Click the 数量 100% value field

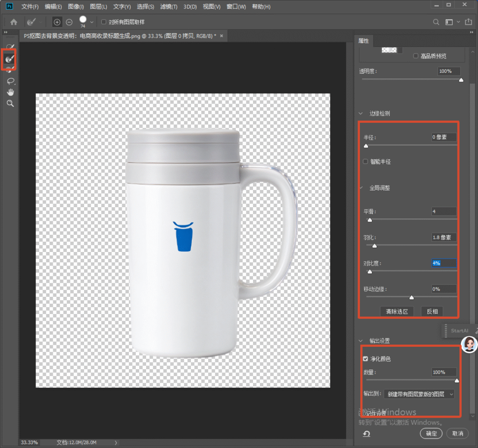444,372
